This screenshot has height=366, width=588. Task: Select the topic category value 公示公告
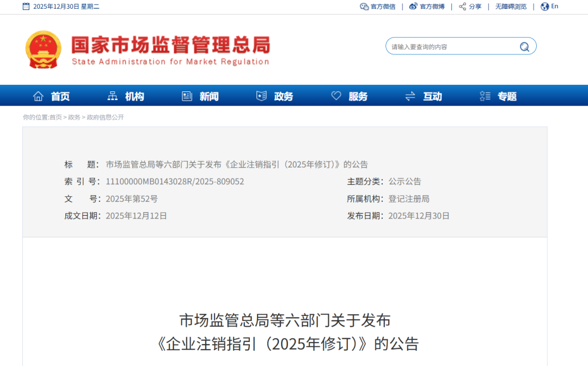405,182
